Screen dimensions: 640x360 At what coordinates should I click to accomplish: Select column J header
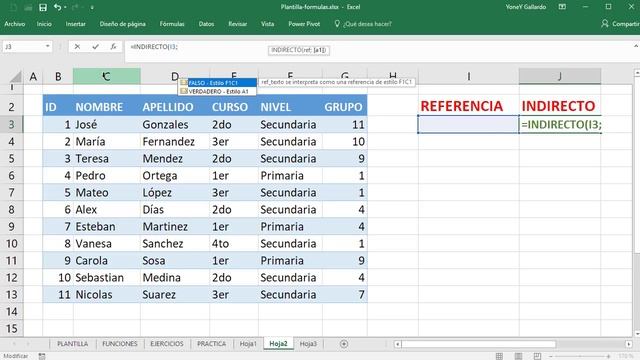click(x=560, y=76)
